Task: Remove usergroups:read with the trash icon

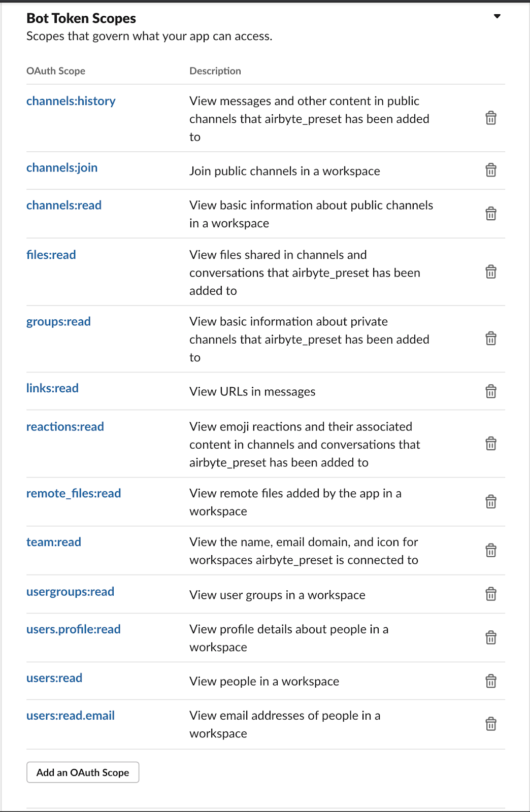Action: 491,594
